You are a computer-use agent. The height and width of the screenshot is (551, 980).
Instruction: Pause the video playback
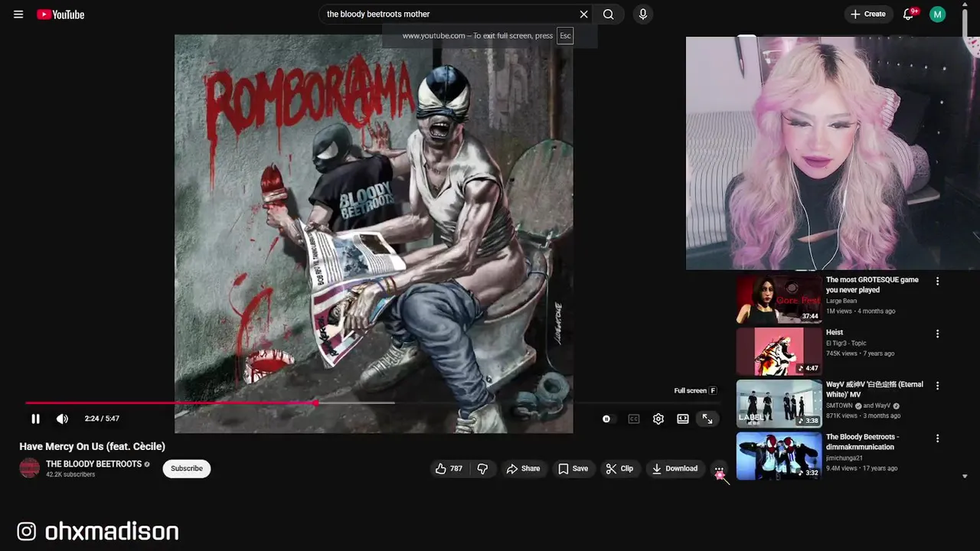point(35,419)
